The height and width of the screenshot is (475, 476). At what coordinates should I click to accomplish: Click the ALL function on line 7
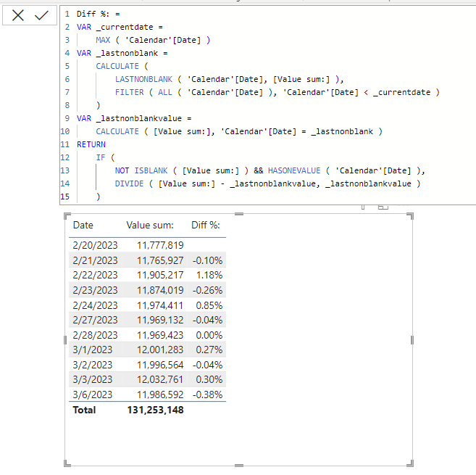pyautogui.click(x=165, y=92)
